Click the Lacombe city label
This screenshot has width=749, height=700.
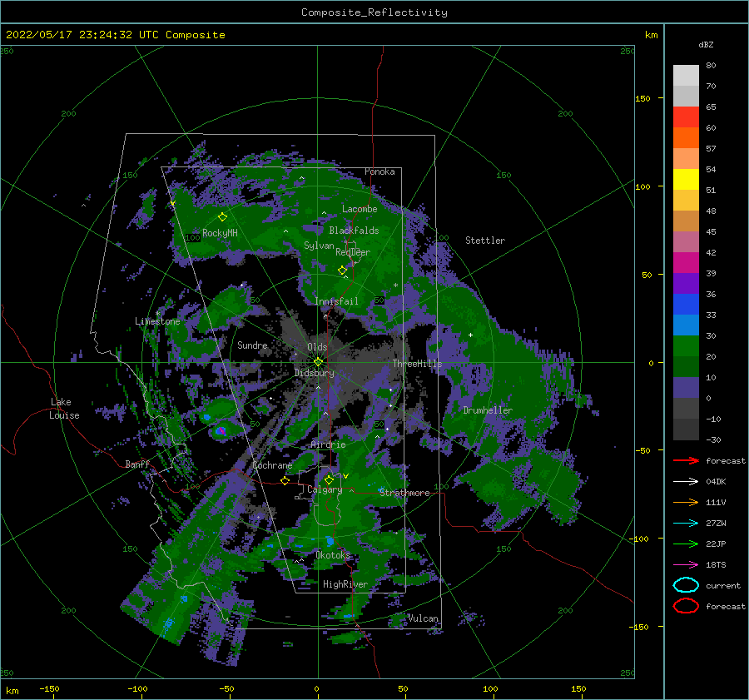pyautogui.click(x=360, y=209)
